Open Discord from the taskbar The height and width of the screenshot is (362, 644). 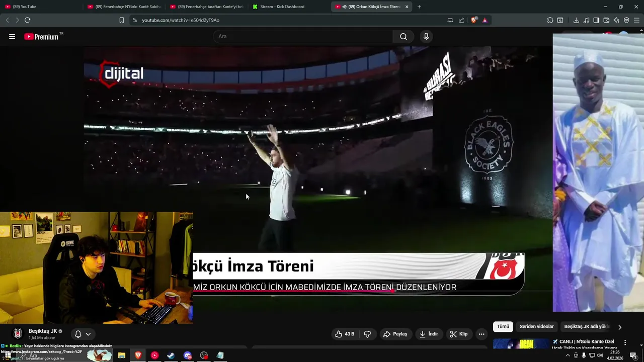(x=188, y=355)
